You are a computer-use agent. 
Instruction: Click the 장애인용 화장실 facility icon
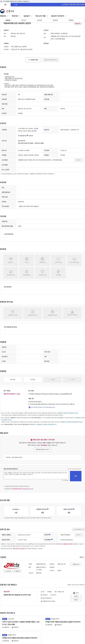pos(52,313)
